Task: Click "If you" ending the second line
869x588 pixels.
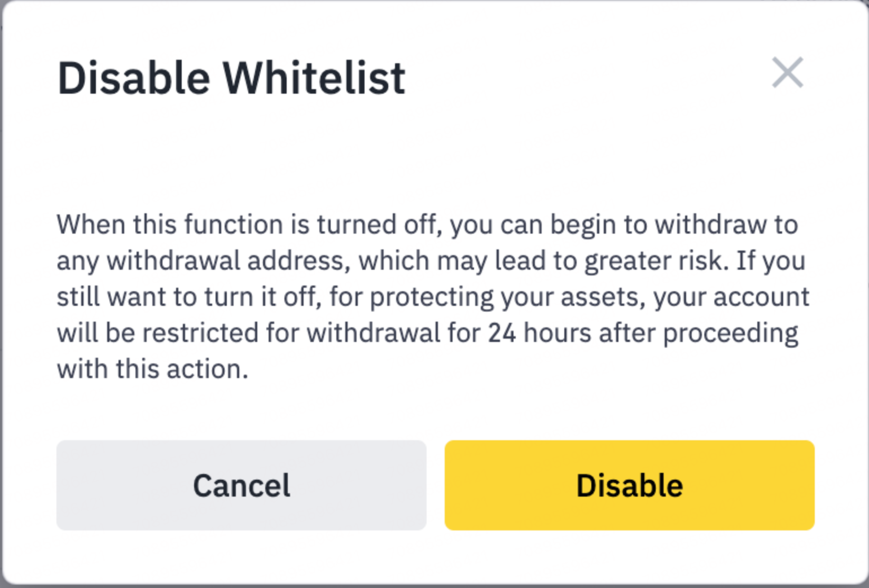Action: [771, 261]
